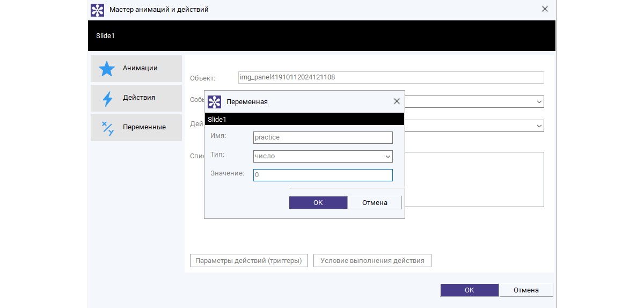Click the Объект field with img_panel name

pos(391,77)
